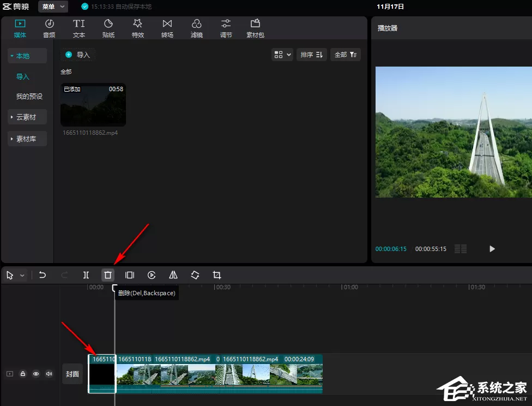Click the 导入 import button
The width and height of the screenshot is (532, 406).
(78, 55)
